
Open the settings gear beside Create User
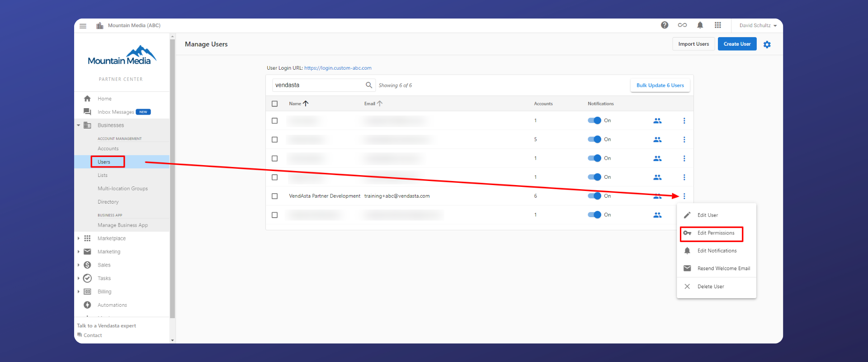[767, 44]
